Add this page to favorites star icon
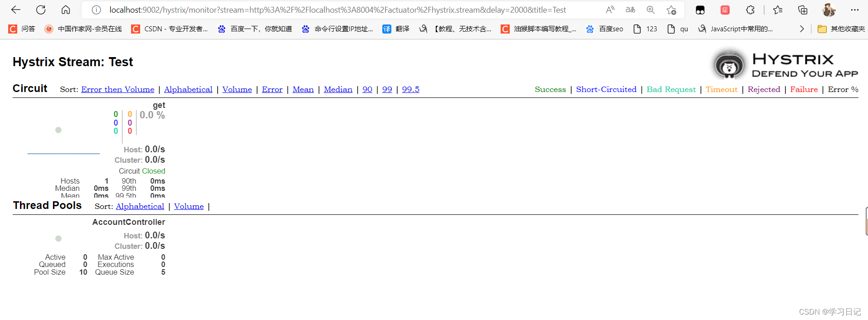868x320 pixels. [x=671, y=10]
